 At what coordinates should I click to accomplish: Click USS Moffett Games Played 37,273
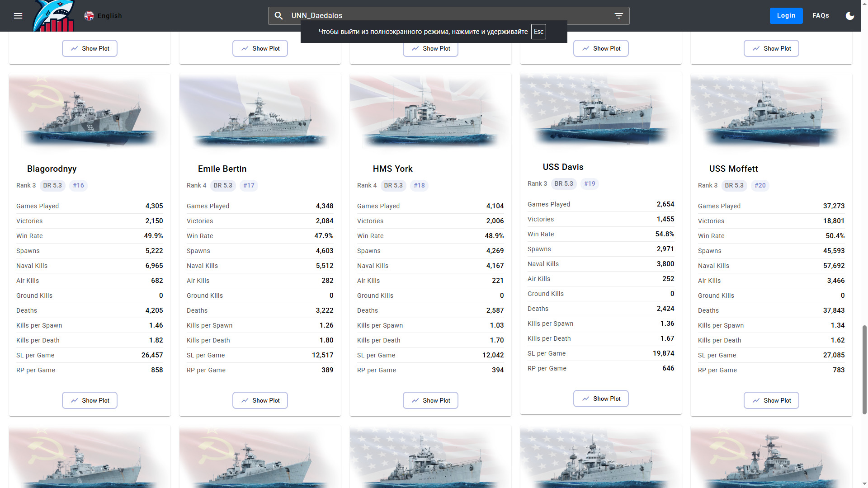pyautogui.click(x=834, y=206)
